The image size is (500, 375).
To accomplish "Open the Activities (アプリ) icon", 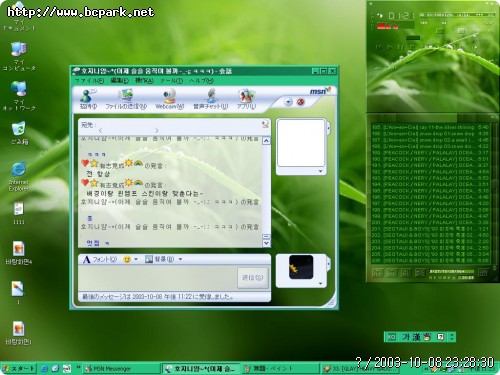I will point(246,99).
